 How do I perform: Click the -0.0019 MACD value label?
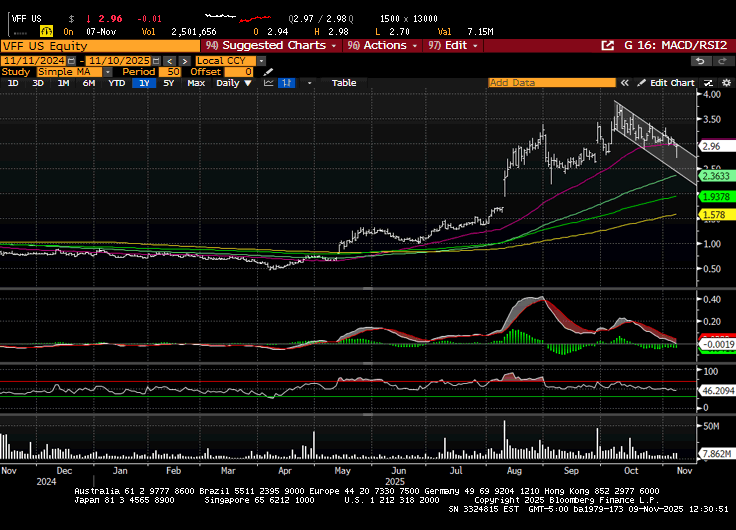point(717,345)
